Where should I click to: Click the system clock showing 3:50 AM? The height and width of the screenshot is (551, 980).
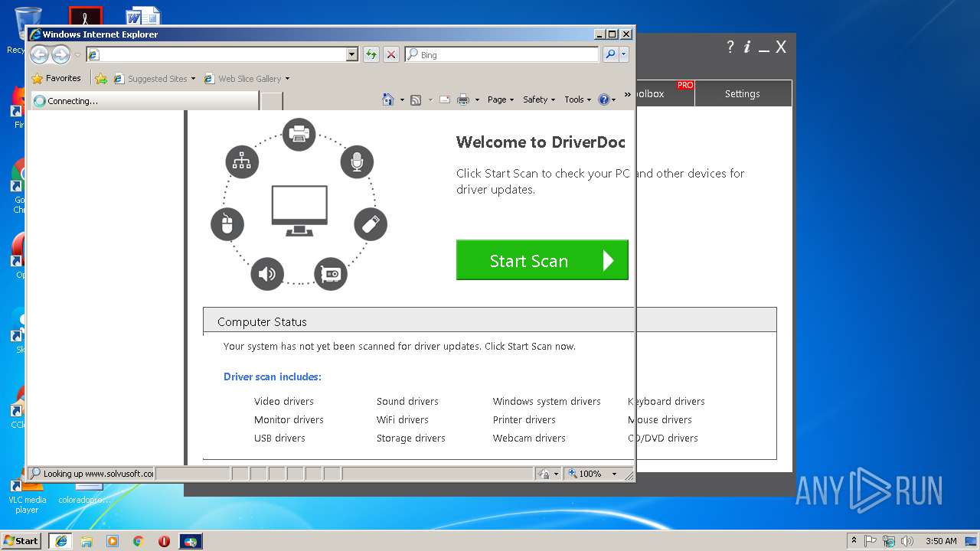click(x=941, y=541)
